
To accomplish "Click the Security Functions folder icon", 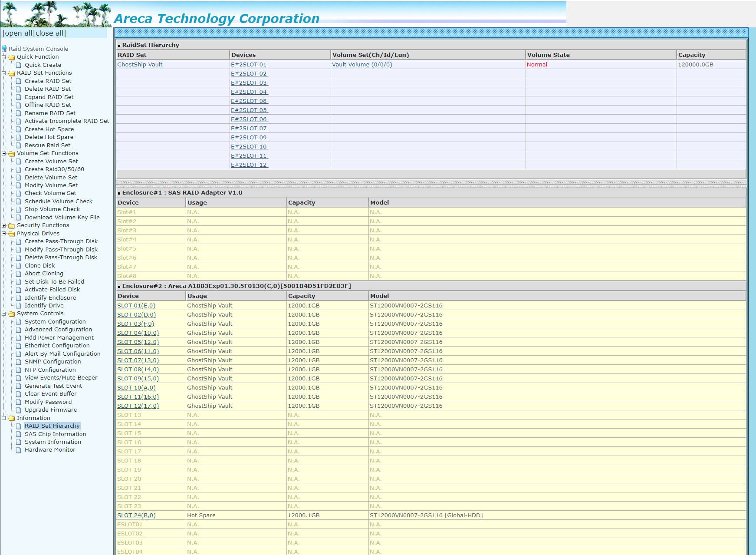I will (x=12, y=225).
